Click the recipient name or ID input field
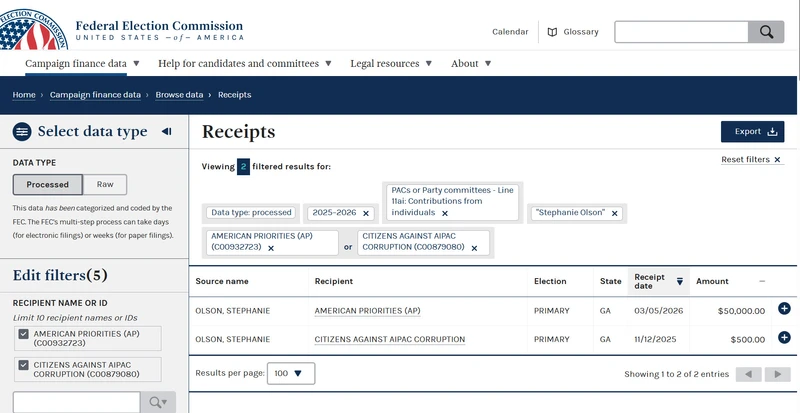This screenshot has height=413, width=800. point(77,403)
